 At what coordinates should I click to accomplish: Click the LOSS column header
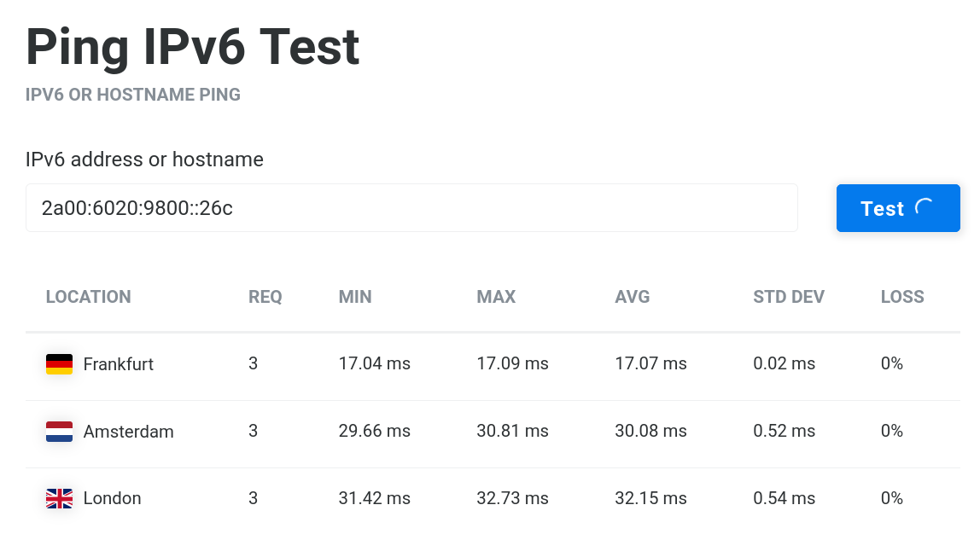point(901,297)
